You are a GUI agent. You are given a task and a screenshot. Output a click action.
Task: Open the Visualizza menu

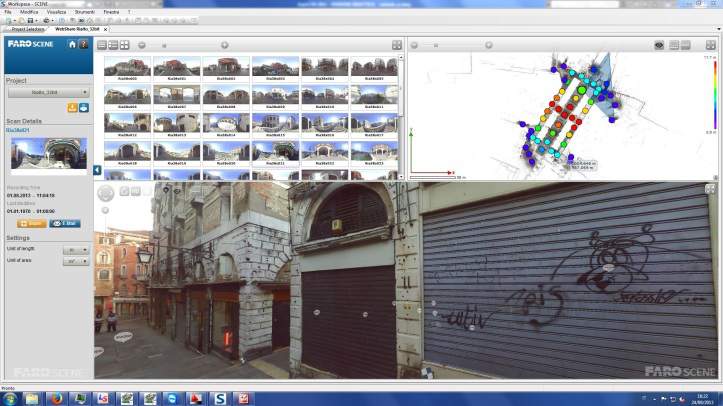[x=56, y=12]
